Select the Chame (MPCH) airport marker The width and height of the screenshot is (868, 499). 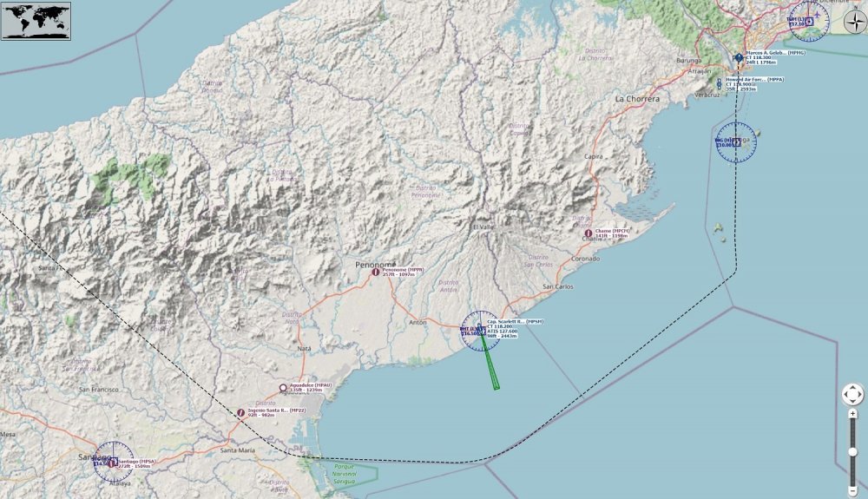pos(588,233)
